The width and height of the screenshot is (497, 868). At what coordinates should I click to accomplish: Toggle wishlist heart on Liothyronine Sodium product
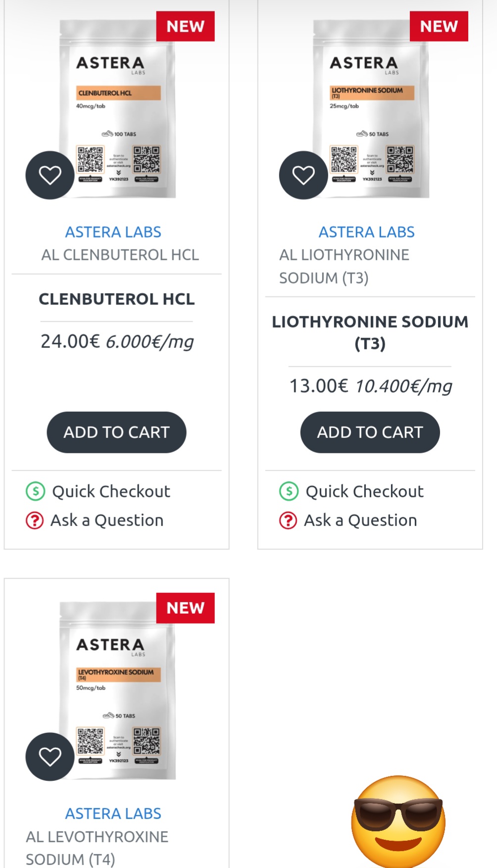303,175
